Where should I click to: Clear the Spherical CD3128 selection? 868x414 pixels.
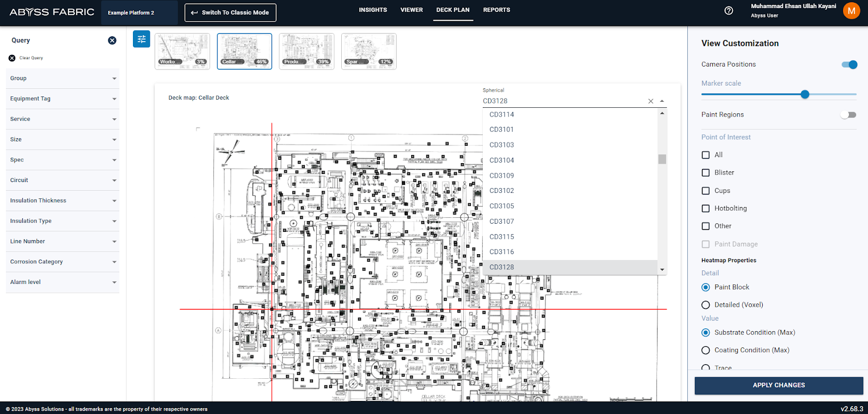(x=650, y=101)
